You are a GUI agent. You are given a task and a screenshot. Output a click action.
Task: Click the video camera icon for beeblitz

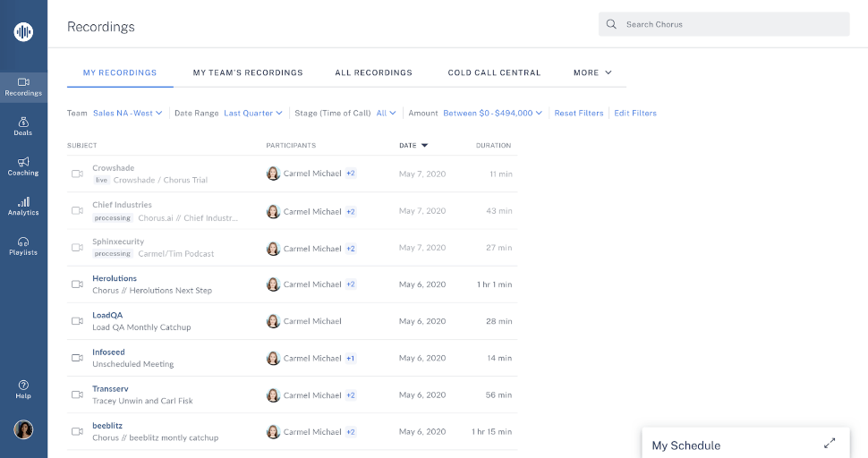[78, 431]
